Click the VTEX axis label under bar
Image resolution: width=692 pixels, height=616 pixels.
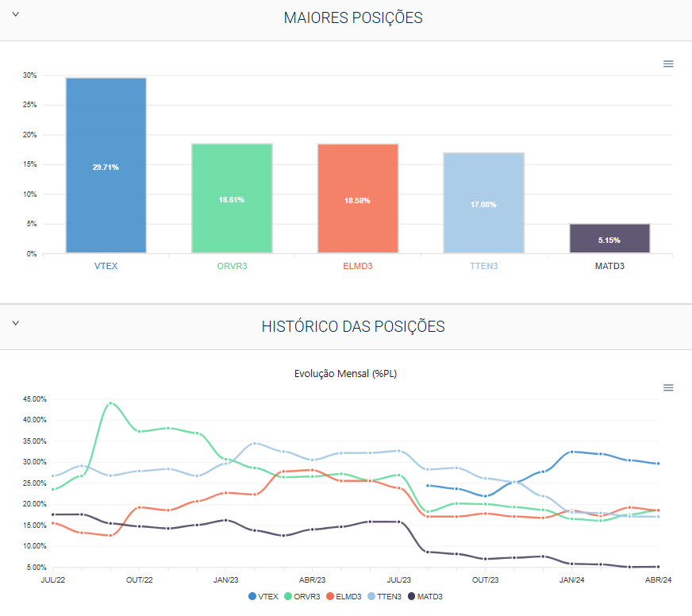106,266
